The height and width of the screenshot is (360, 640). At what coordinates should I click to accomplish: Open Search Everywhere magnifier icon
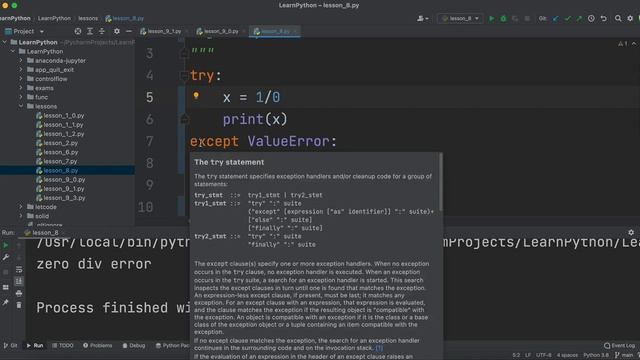click(618, 18)
